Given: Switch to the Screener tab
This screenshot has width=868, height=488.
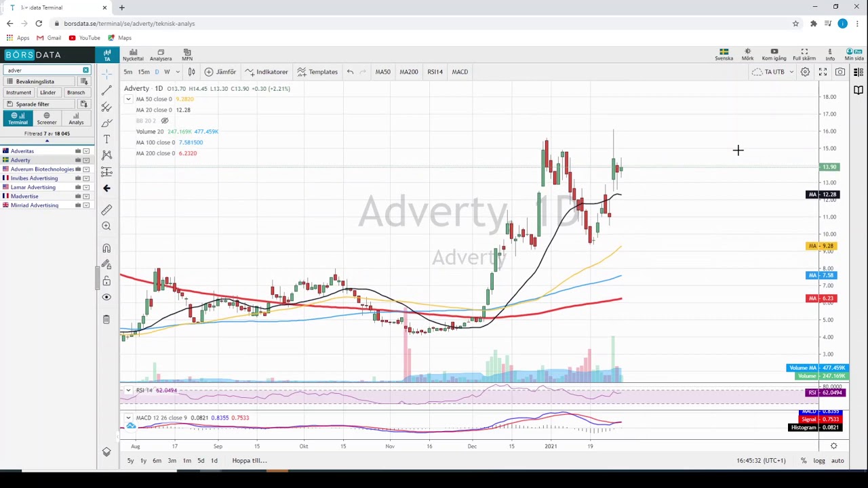Looking at the screenshot, I should pyautogui.click(x=47, y=119).
